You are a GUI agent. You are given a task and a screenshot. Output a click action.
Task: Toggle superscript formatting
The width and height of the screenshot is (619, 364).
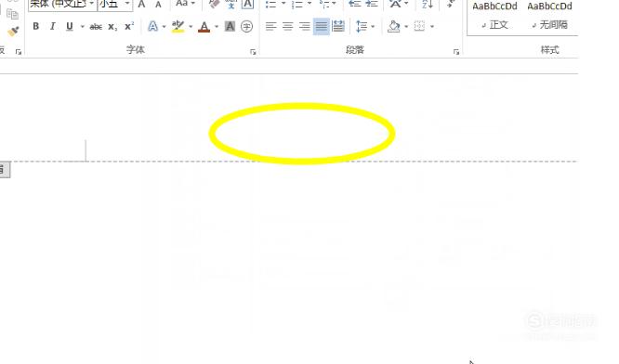129,26
